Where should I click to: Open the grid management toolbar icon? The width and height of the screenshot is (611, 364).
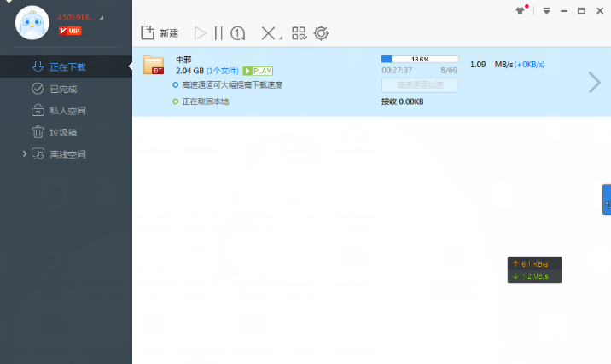pyautogui.click(x=300, y=33)
